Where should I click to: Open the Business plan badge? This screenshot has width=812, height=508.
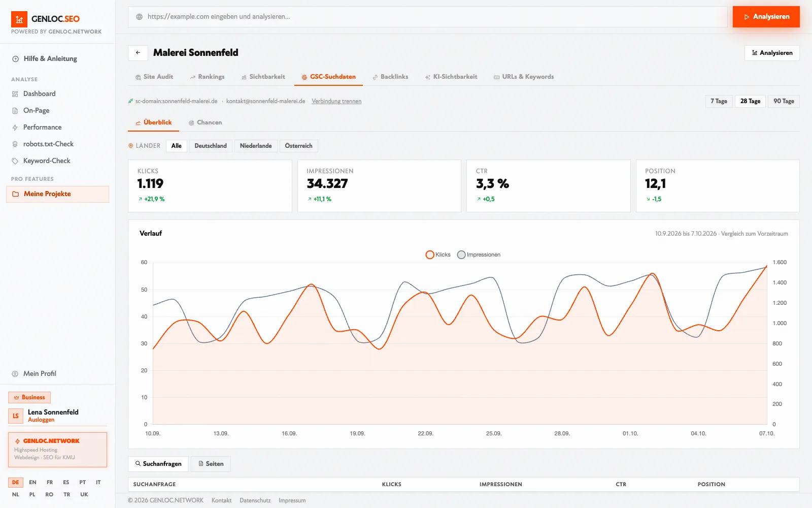point(29,397)
